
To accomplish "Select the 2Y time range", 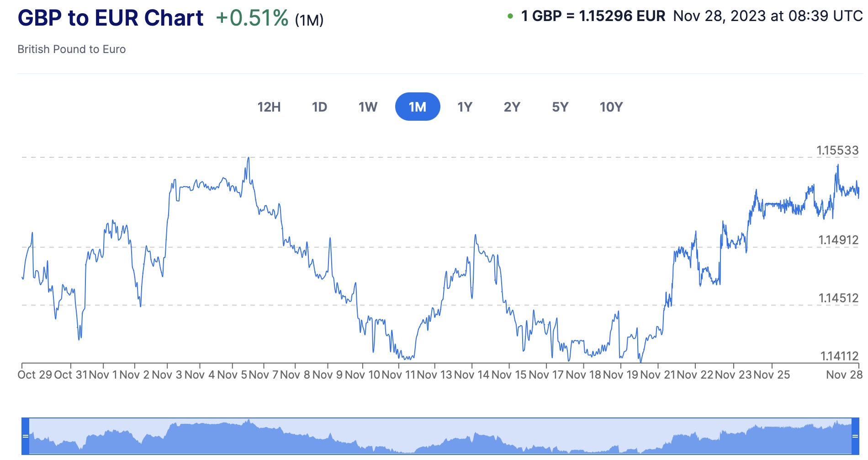I will click(512, 107).
